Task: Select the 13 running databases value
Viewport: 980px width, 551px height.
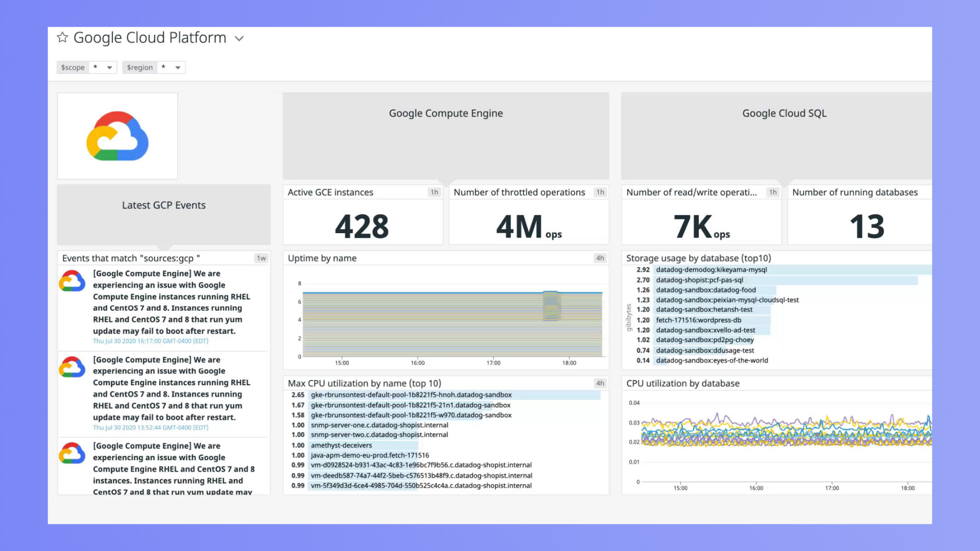Action: pyautogui.click(x=867, y=227)
